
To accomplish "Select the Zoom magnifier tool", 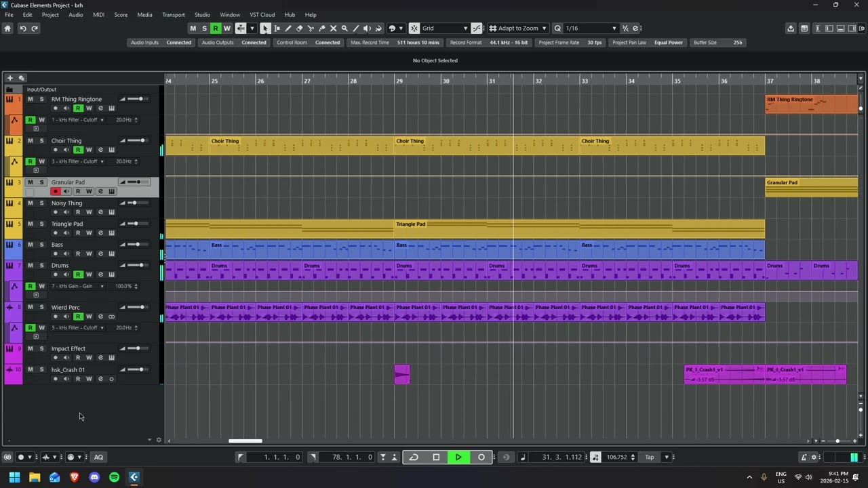I will click(x=344, y=28).
